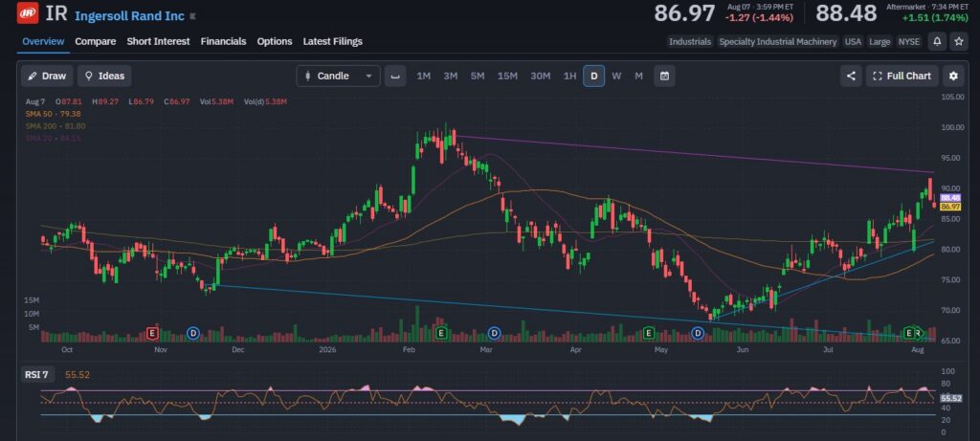Click the D dividend marker in March
980x441 pixels.
494,334
